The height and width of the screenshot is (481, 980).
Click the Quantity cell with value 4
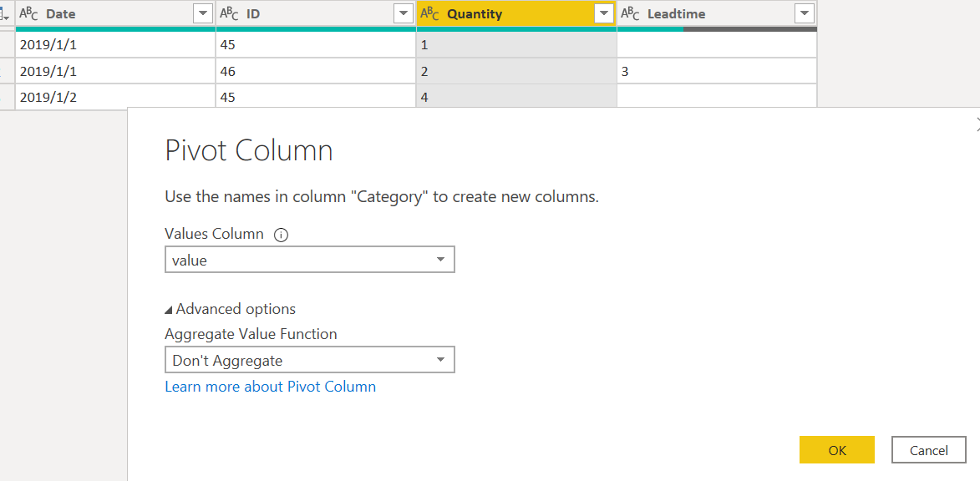coord(516,97)
